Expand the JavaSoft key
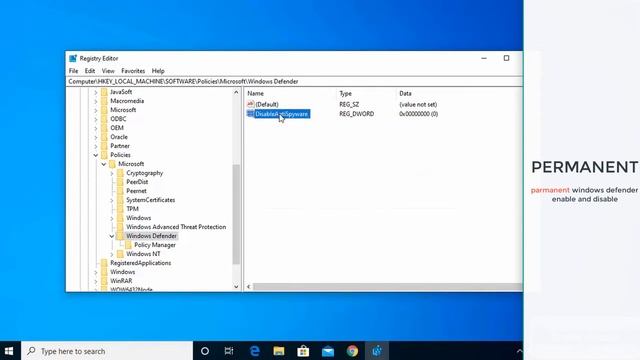This screenshot has height=360, width=640. click(x=96, y=92)
